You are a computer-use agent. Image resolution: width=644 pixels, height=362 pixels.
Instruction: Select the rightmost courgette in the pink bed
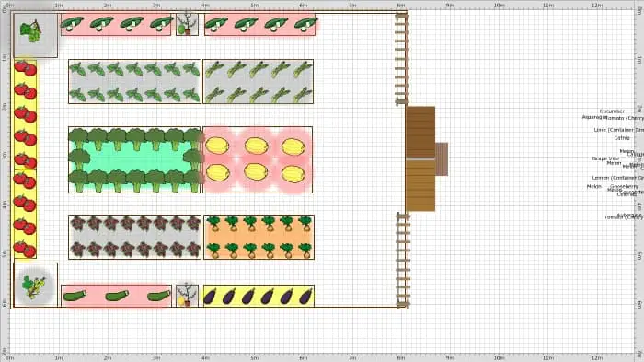158,296
